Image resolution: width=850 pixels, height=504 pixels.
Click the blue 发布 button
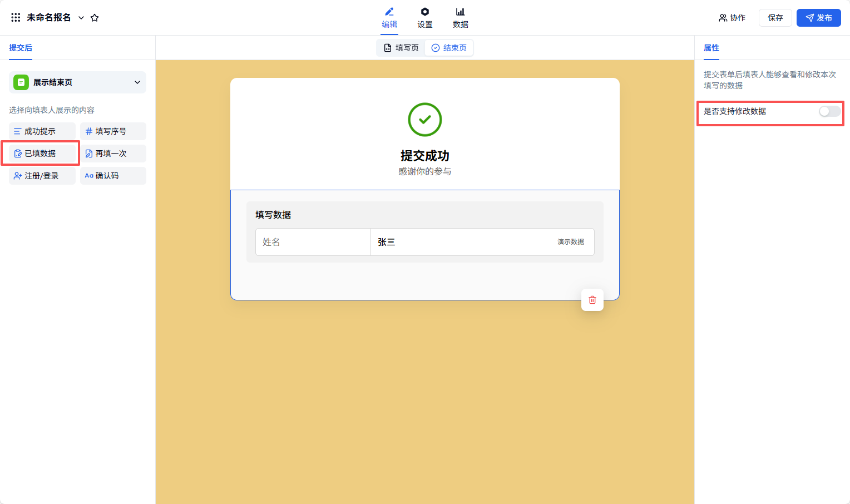click(819, 18)
